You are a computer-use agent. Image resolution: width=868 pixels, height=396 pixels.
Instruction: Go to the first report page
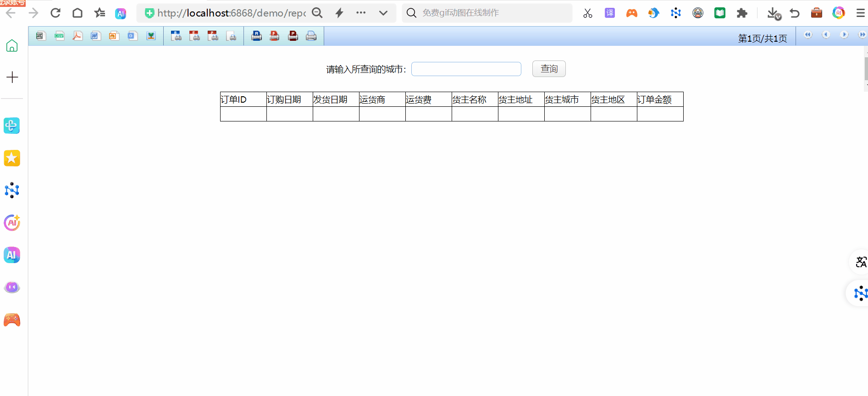tap(808, 35)
